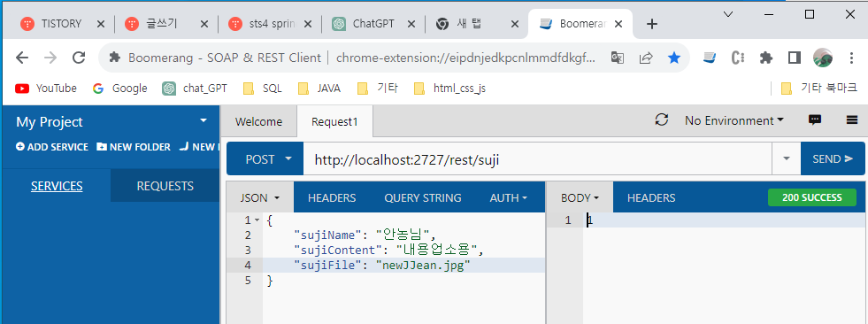This screenshot has height=324, width=868.
Task: Click ADD SERVICE
Action: coord(52,147)
